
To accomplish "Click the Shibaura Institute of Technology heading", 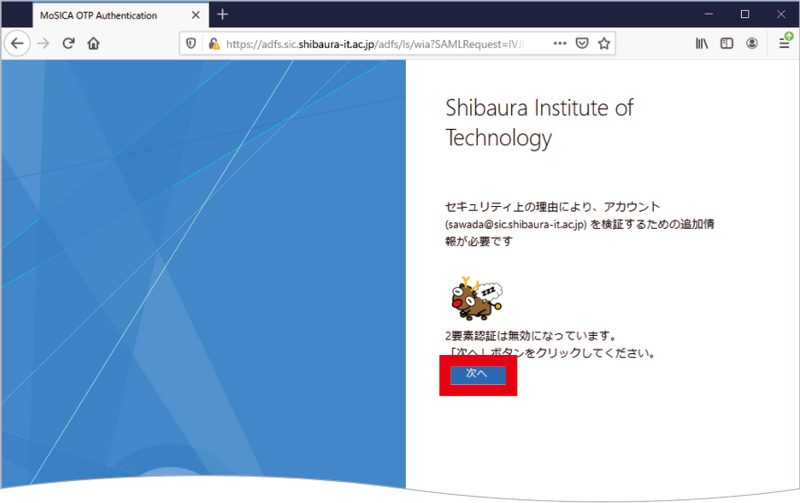I will click(x=539, y=123).
